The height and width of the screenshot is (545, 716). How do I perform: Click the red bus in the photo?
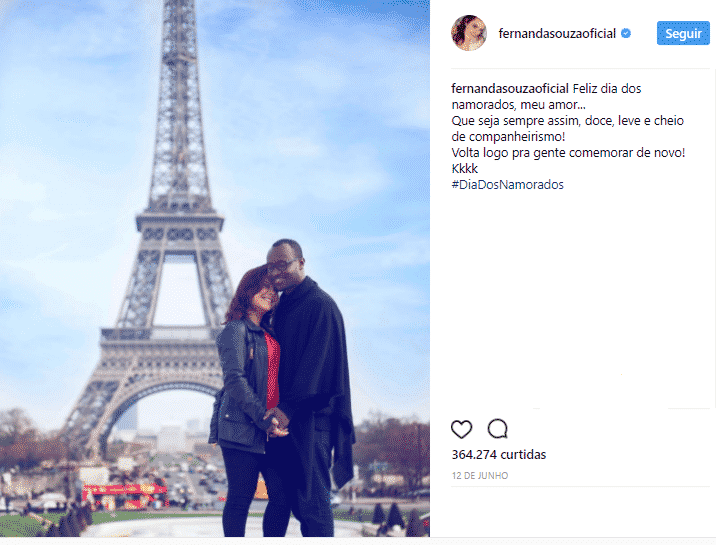click(x=125, y=496)
